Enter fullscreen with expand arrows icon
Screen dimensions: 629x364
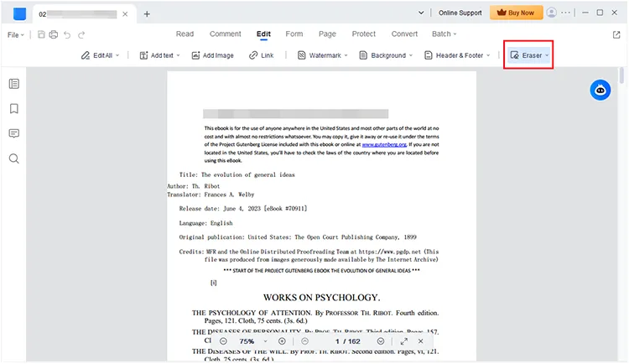tap(404, 341)
